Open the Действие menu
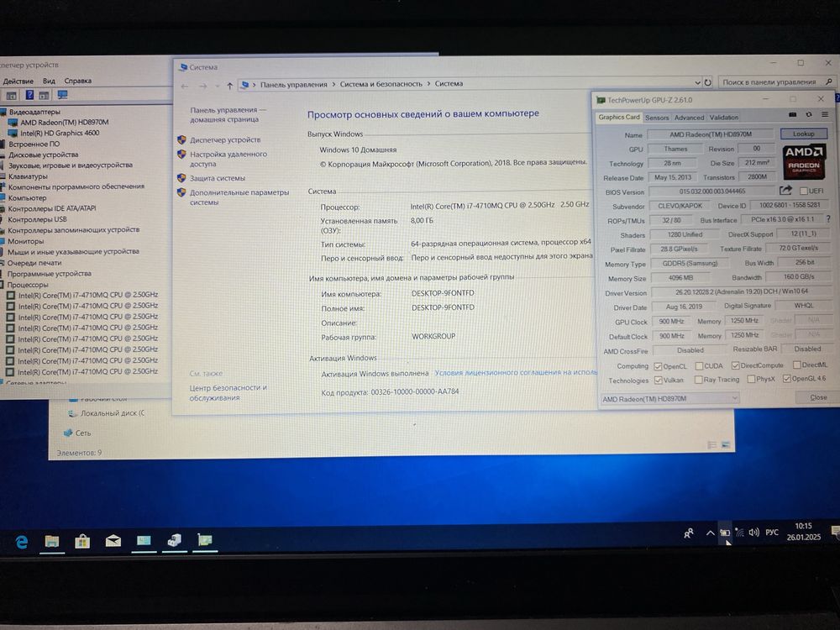The height and width of the screenshot is (630, 840). tap(18, 81)
